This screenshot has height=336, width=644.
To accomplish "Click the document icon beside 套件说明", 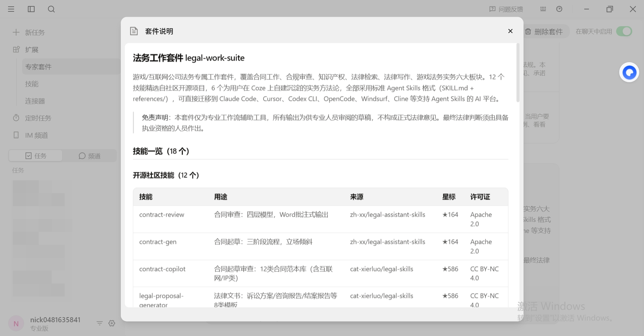I will [134, 31].
